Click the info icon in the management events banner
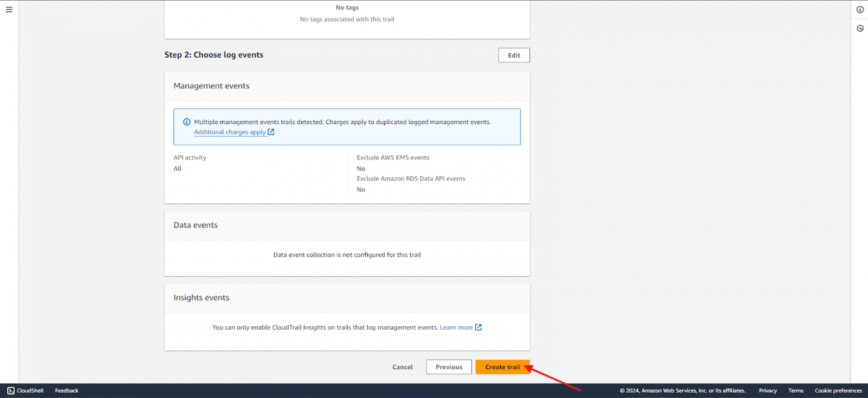Viewport: 868px width, 398px height. pos(186,121)
